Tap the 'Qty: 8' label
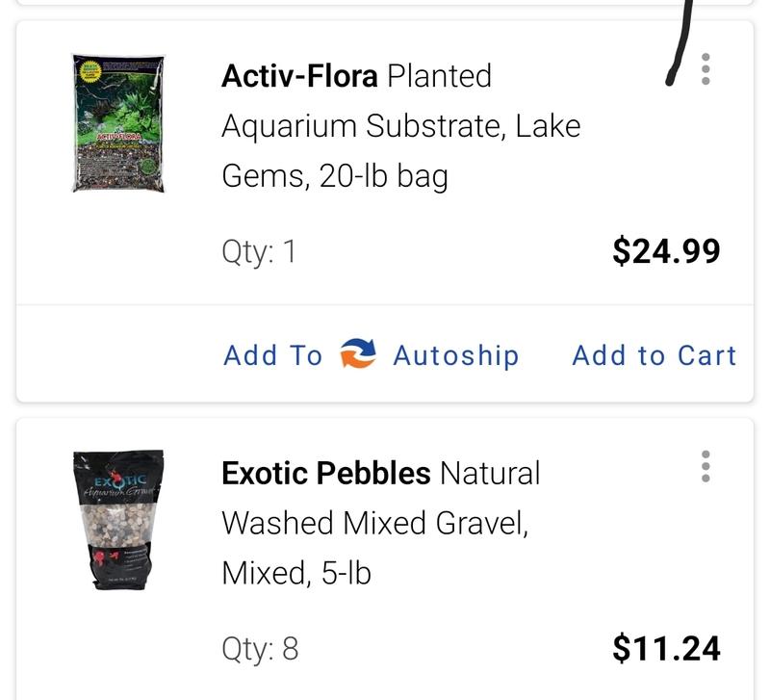 (x=260, y=650)
